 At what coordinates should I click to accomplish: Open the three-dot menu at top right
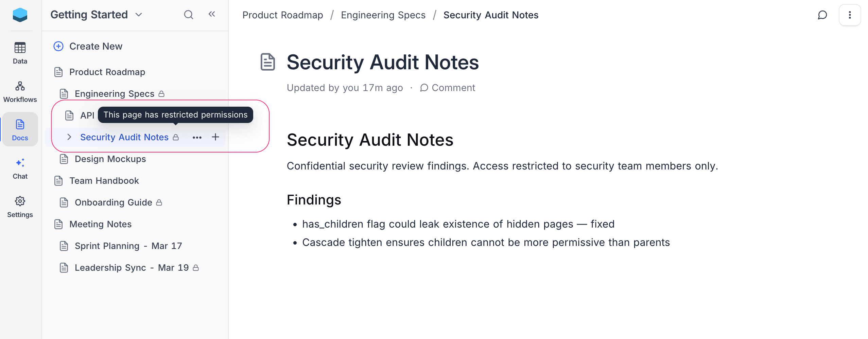pyautogui.click(x=850, y=15)
